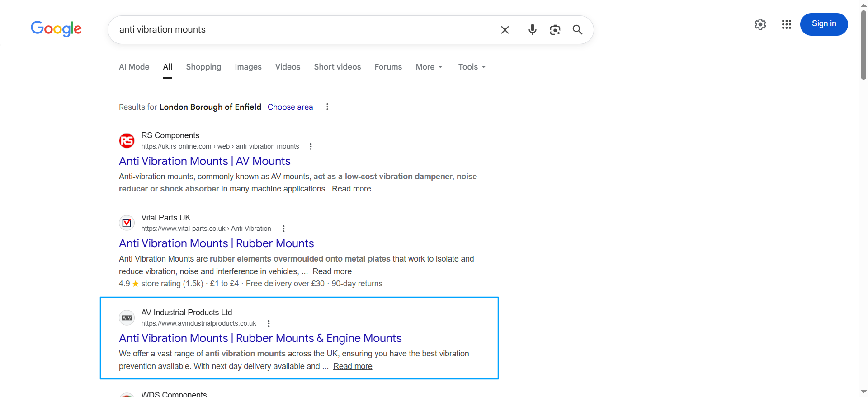Select the All results tab

coord(168,67)
